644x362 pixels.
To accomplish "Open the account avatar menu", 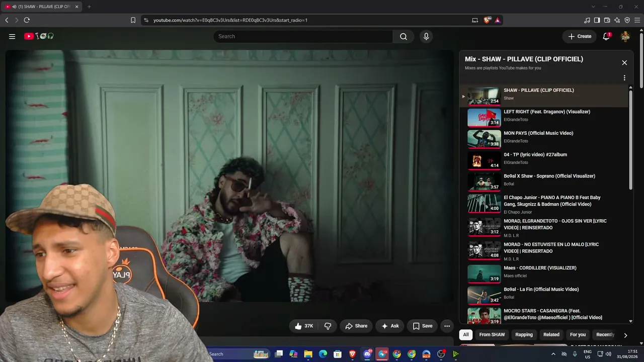I will click(625, 36).
